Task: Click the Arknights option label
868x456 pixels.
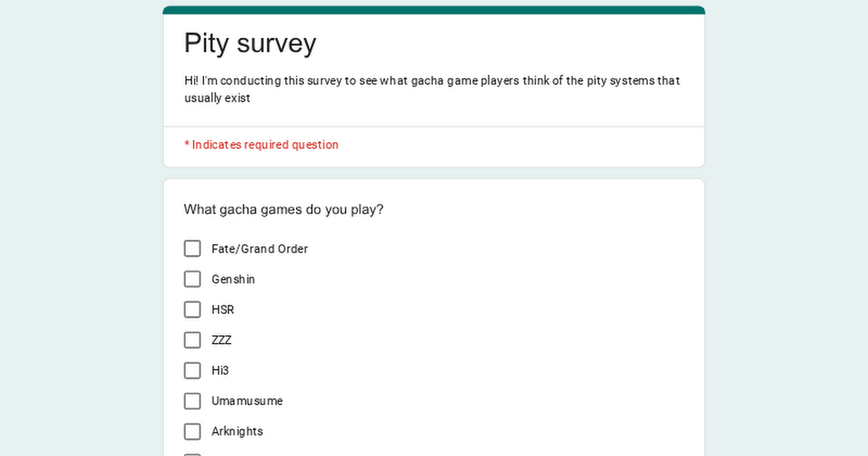Action: pos(237,431)
